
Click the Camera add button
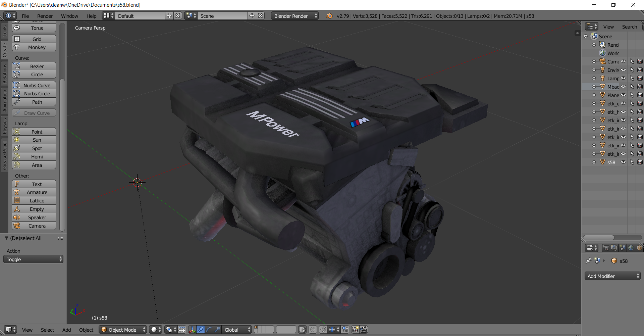(34, 226)
